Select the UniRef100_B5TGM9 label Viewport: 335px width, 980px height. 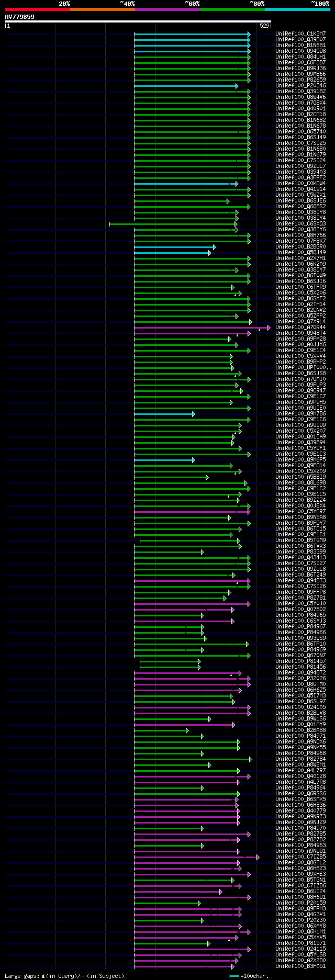click(x=300, y=540)
